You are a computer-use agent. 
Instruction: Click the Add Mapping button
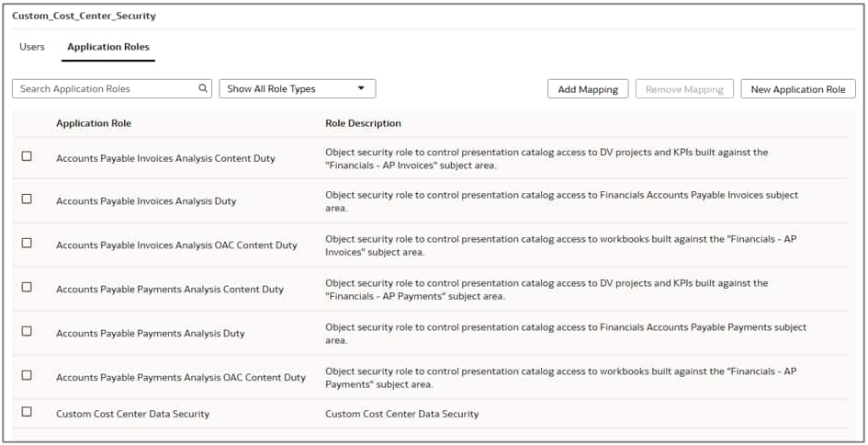pos(588,89)
